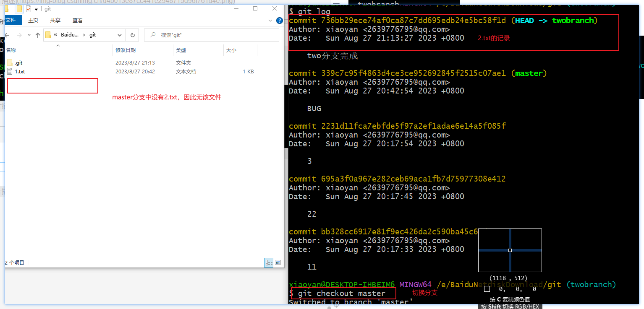Click the 2023/8/27 20:42 date cell

click(135, 72)
